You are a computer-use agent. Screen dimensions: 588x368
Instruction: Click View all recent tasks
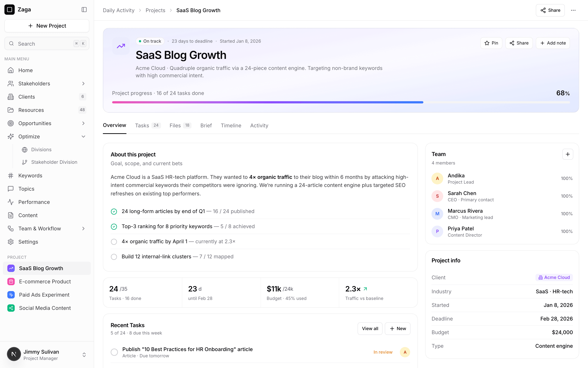370,329
